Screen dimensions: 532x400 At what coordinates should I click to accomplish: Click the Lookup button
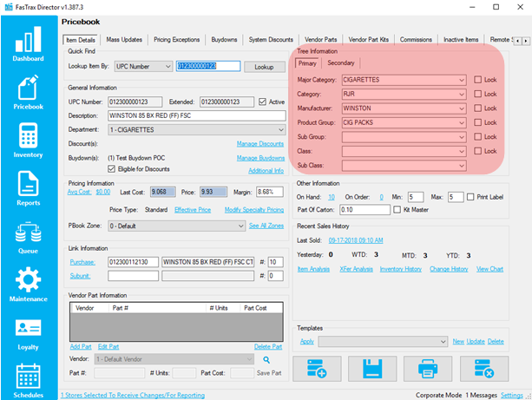tap(265, 67)
